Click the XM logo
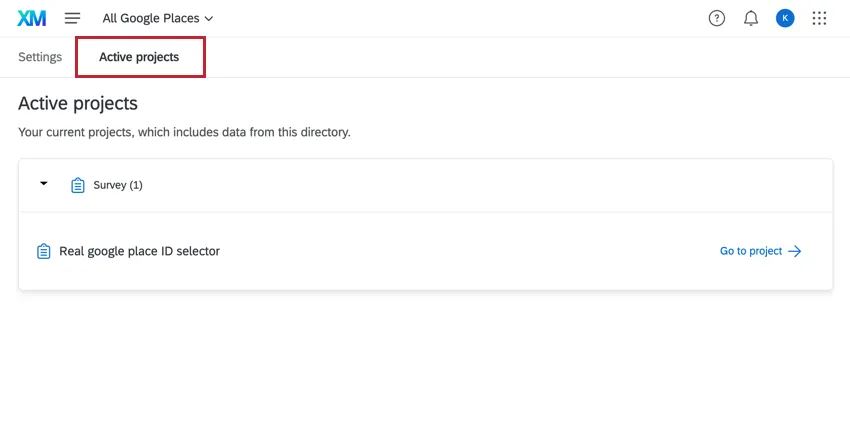Screen dimensions: 850x424 point(30,18)
